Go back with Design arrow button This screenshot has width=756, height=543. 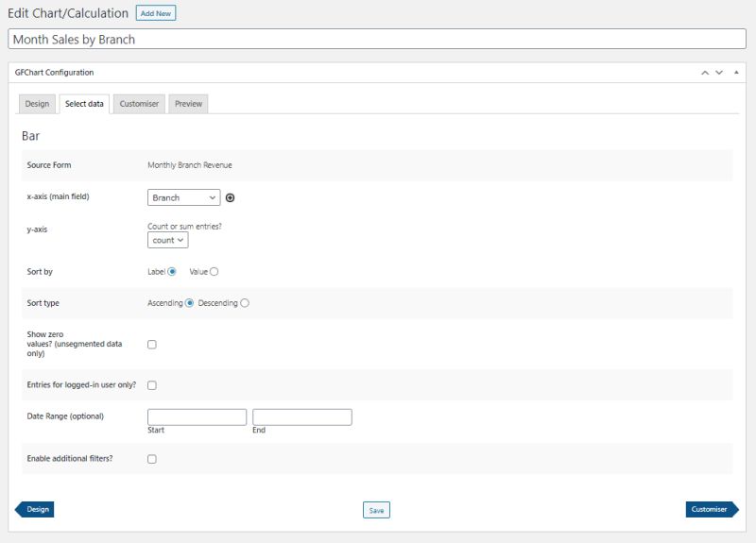(35, 509)
